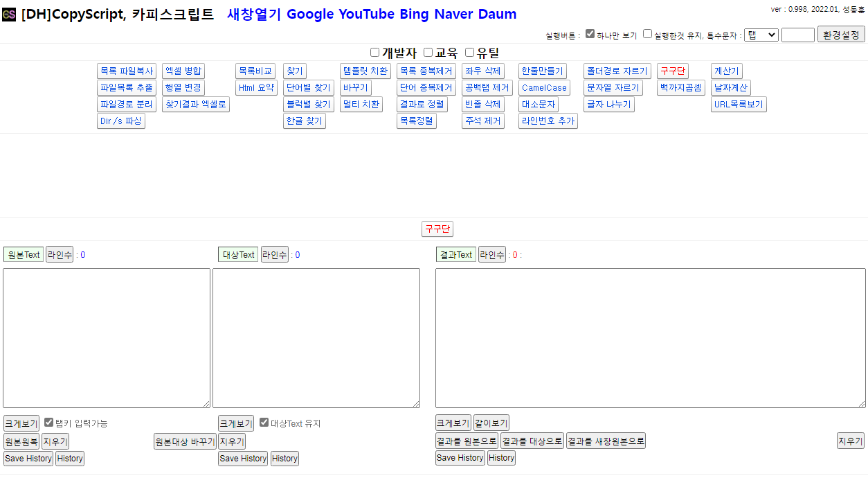Click 결과를 새창원본으로 button
The image size is (868, 478).
tap(606, 441)
